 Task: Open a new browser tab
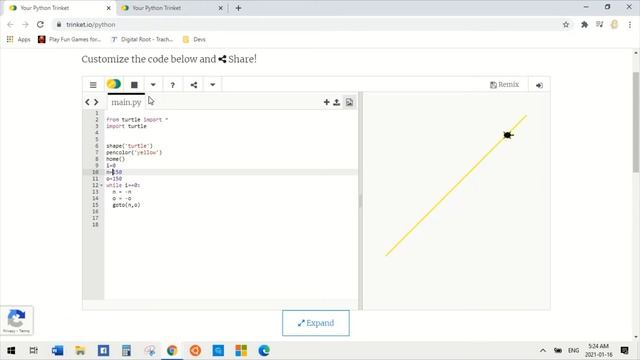coord(238,8)
